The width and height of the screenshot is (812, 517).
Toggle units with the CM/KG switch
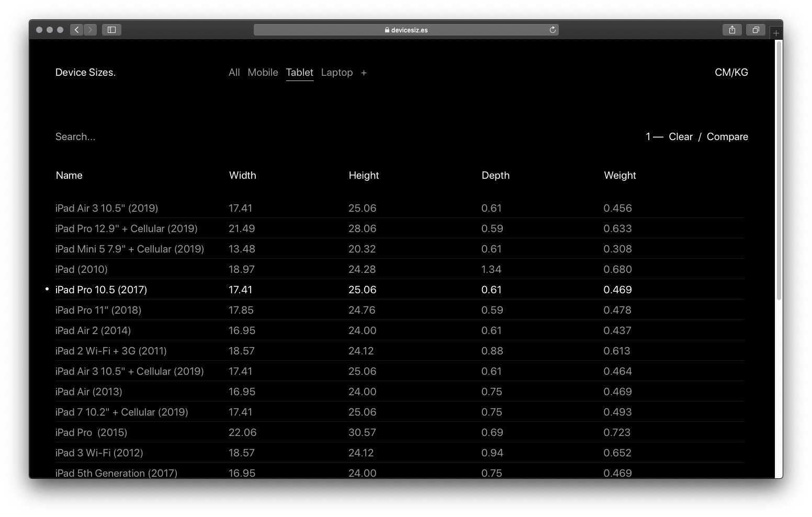click(x=731, y=73)
